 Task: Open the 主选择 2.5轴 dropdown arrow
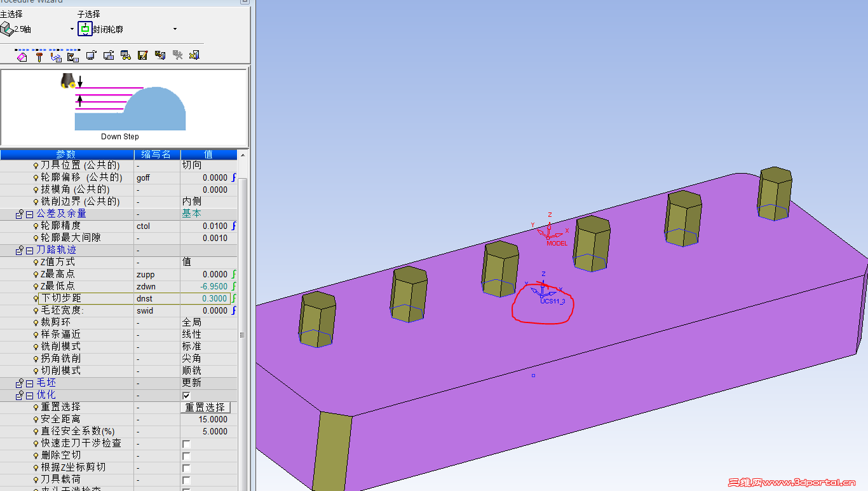[72, 29]
